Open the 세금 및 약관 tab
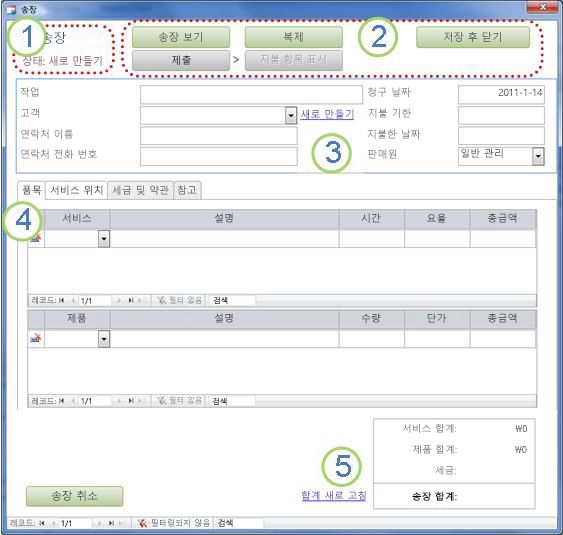 coord(140,190)
